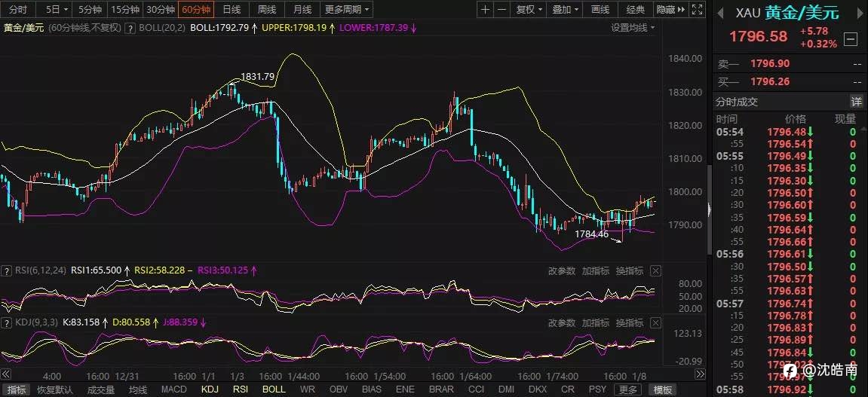Click the 1784.46 low price label
This screenshot has width=868, height=397.
(591, 234)
